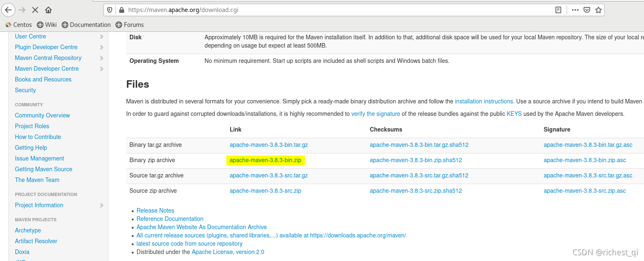Open latest source code repository link
The height and width of the screenshot is (261, 644).
click(x=190, y=244)
